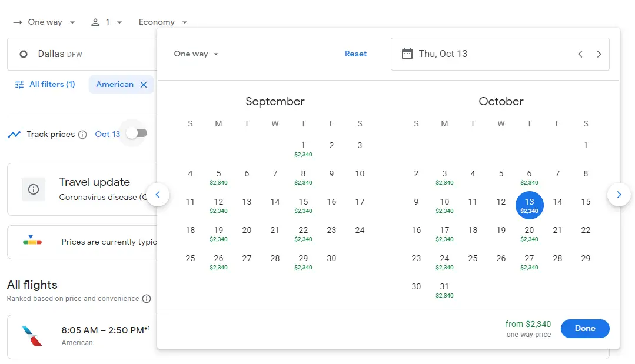Expand the passenger count dropdown
This screenshot has height=364, width=635.
pos(107,22)
